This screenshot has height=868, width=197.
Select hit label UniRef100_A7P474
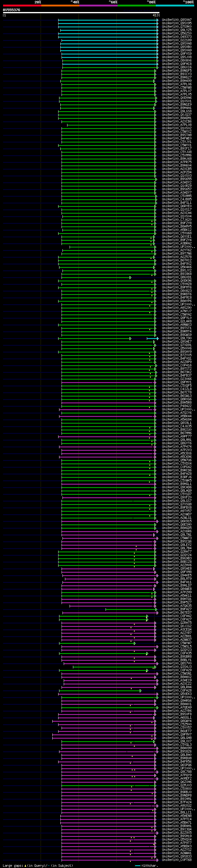coord(177,447)
